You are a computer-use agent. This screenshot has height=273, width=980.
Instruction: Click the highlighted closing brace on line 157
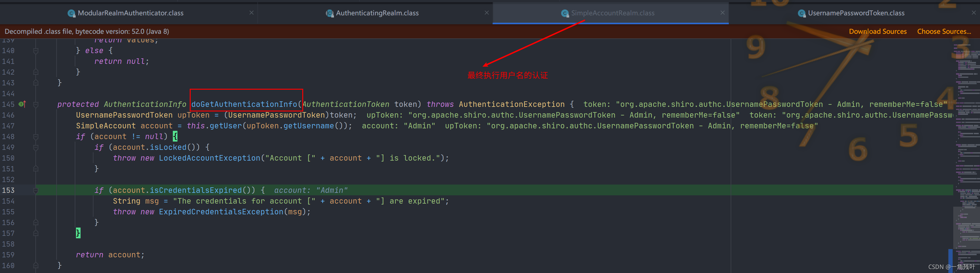[x=78, y=233]
